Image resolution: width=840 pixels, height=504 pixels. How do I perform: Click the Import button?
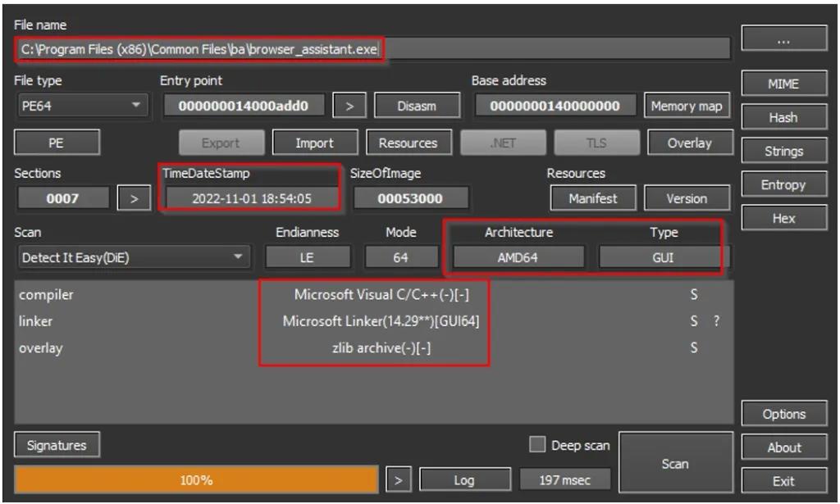(x=314, y=143)
